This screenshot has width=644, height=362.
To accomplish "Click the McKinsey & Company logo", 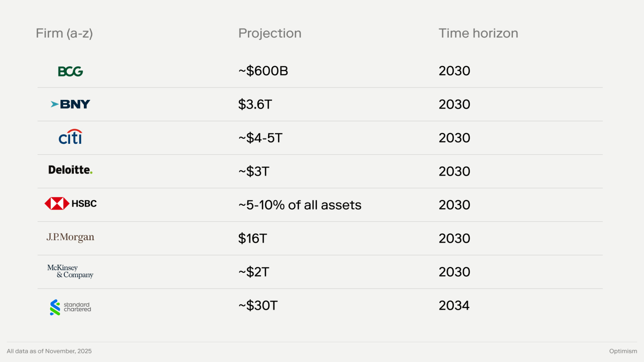I will click(x=70, y=271).
